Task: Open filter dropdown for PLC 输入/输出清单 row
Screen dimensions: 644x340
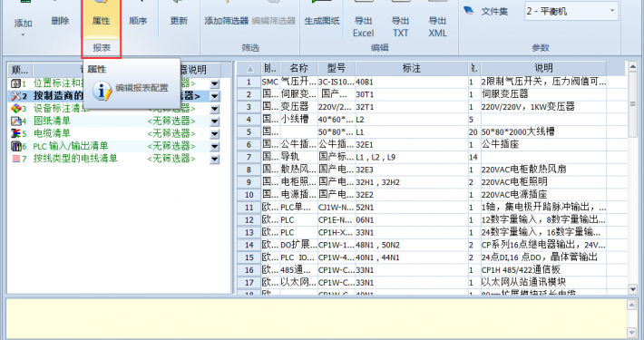Action: click(x=214, y=147)
